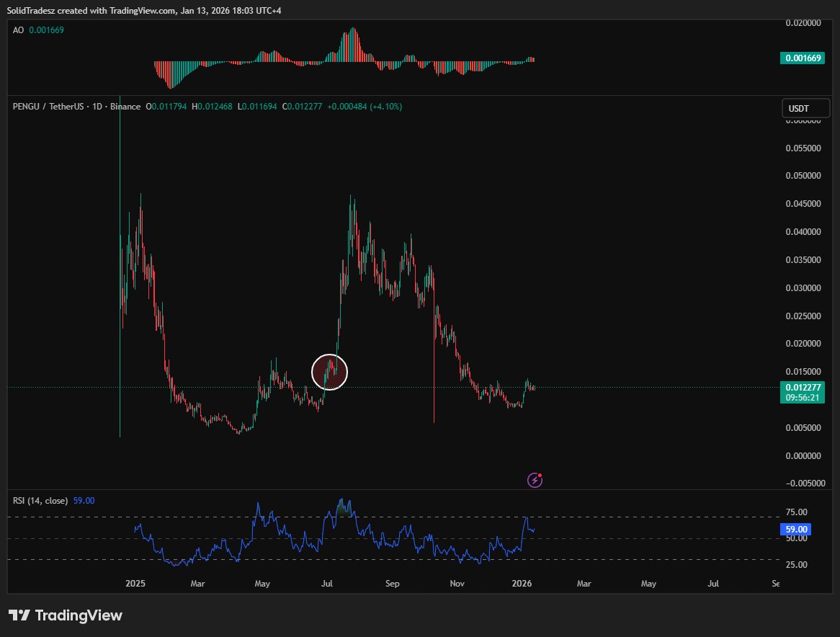
Task: Click the low value L0.011694
Action: pos(257,107)
